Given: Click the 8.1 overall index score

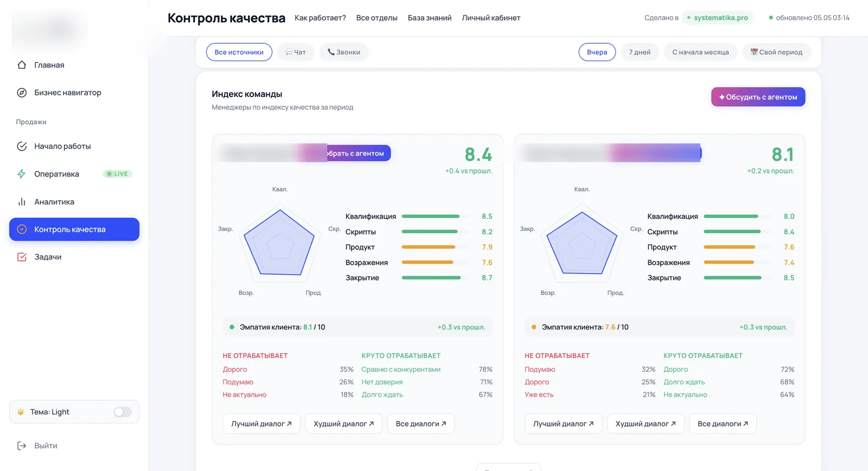Looking at the screenshot, I should [782, 155].
